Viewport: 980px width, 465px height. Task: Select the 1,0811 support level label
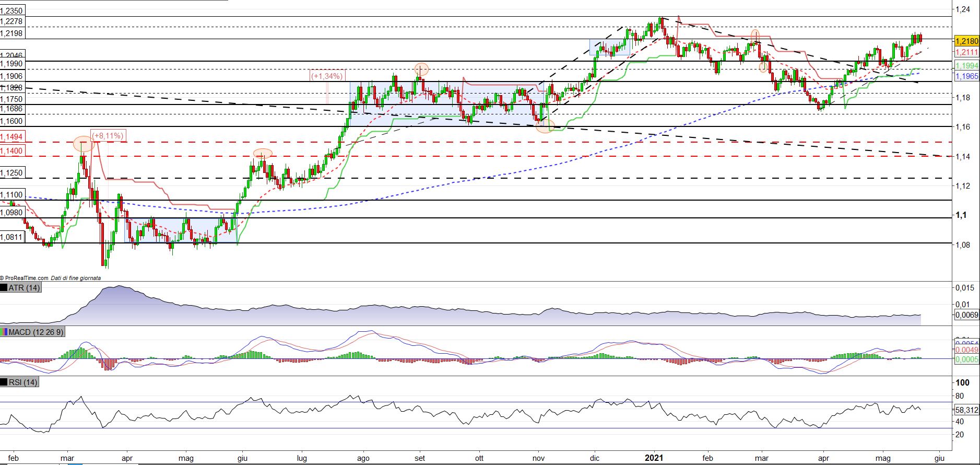click(11, 237)
